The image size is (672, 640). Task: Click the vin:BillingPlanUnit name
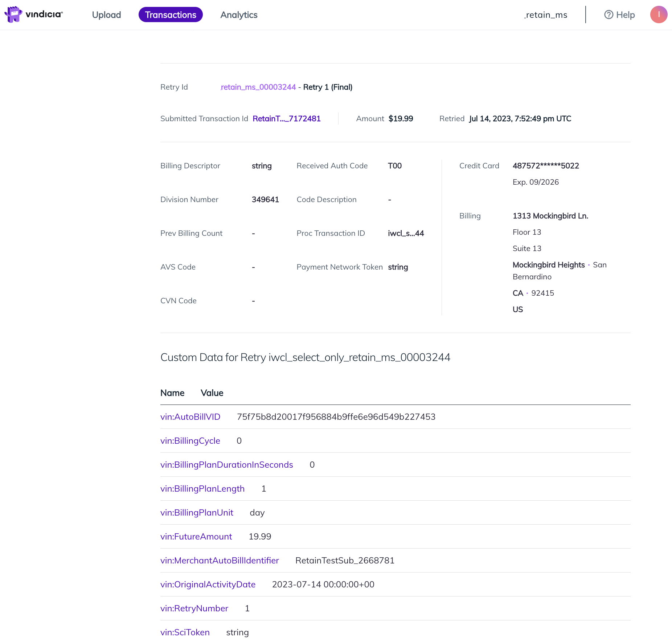click(197, 513)
